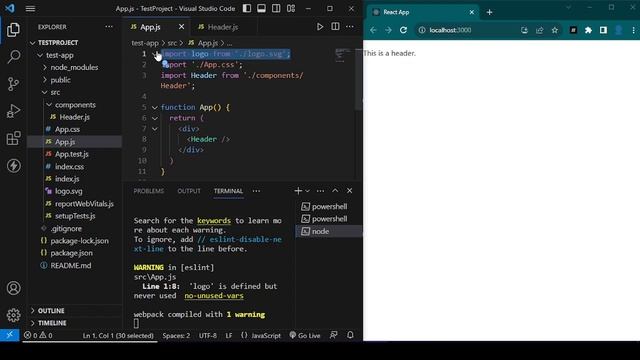Close the terminal panel
Viewport: 640px width, 360px height.
350,191
